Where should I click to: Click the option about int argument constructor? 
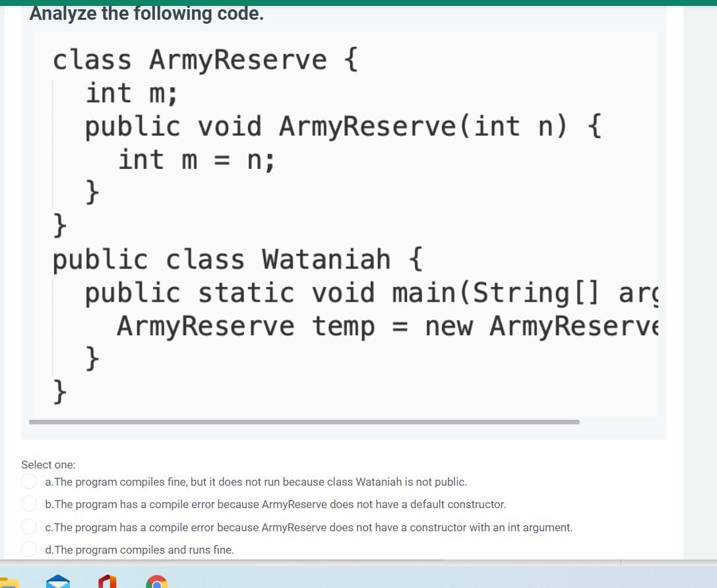tap(308, 527)
